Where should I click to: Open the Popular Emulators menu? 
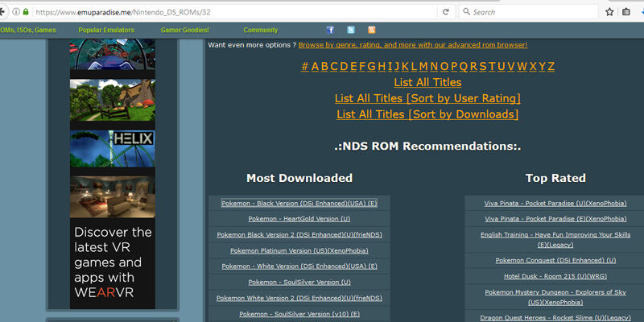[106, 30]
